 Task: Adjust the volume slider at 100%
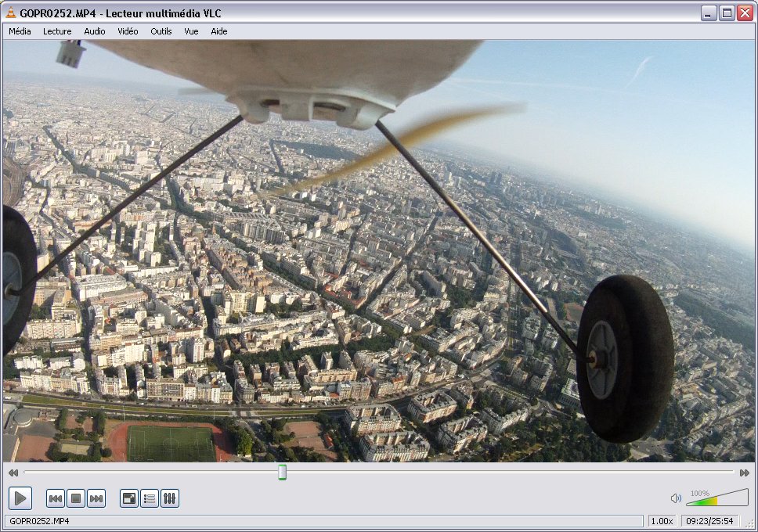pos(717,498)
